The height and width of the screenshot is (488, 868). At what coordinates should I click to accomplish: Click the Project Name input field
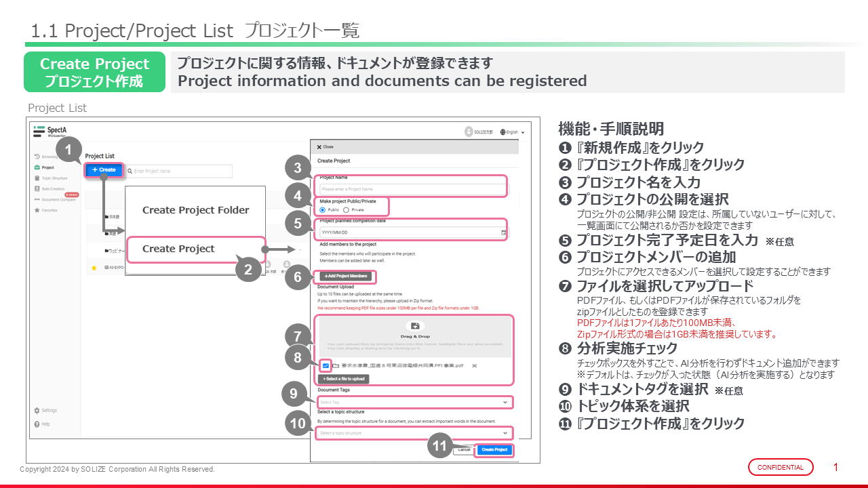[x=412, y=189]
